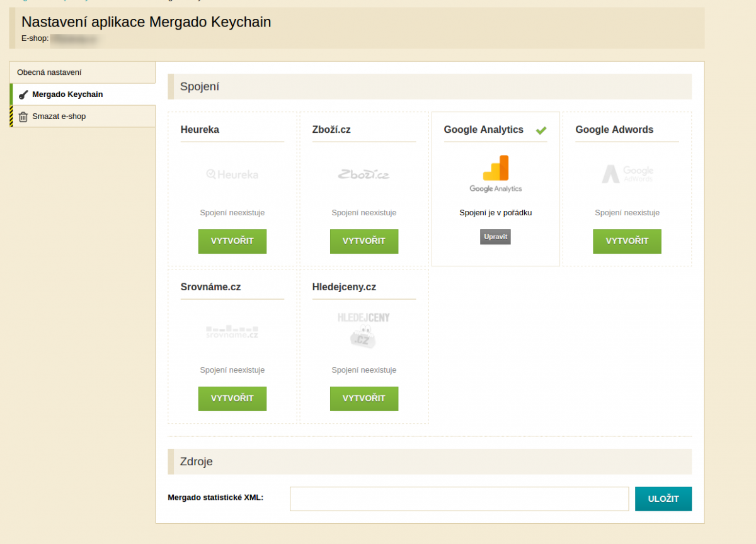Click the Srovnáme.cz logo
The height and width of the screenshot is (544, 756).
[232, 332]
